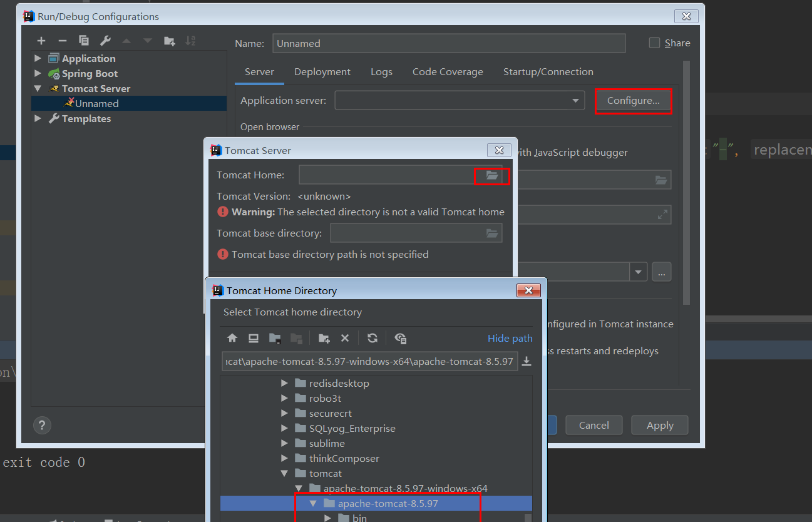Expand the Application node
Viewport: 812px width, 522px height.
(x=38, y=58)
